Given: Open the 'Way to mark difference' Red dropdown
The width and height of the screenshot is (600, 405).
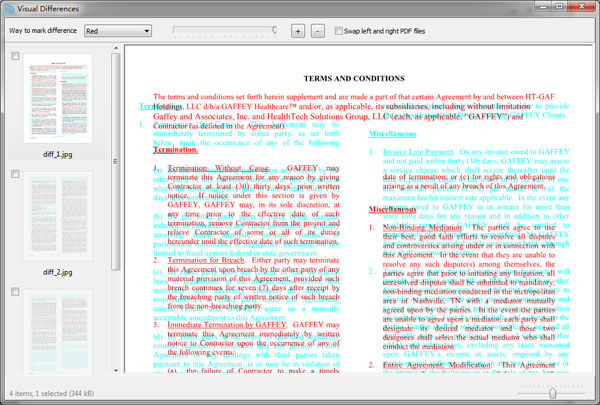Looking at the screenshot, I should click(x=117, y=31).
